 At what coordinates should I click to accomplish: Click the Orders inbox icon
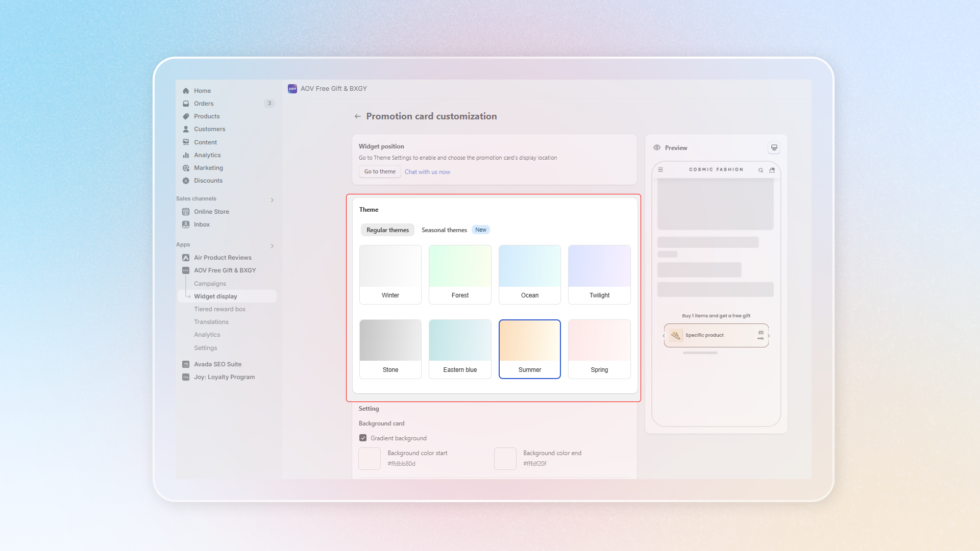point(186,104)
